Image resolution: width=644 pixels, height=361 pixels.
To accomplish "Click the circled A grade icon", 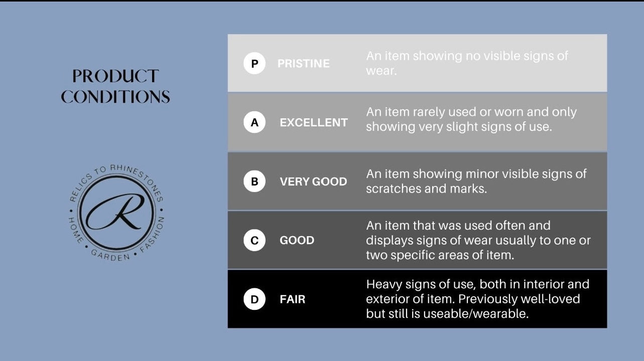I will pyautogui.click(x=254, y=122).
